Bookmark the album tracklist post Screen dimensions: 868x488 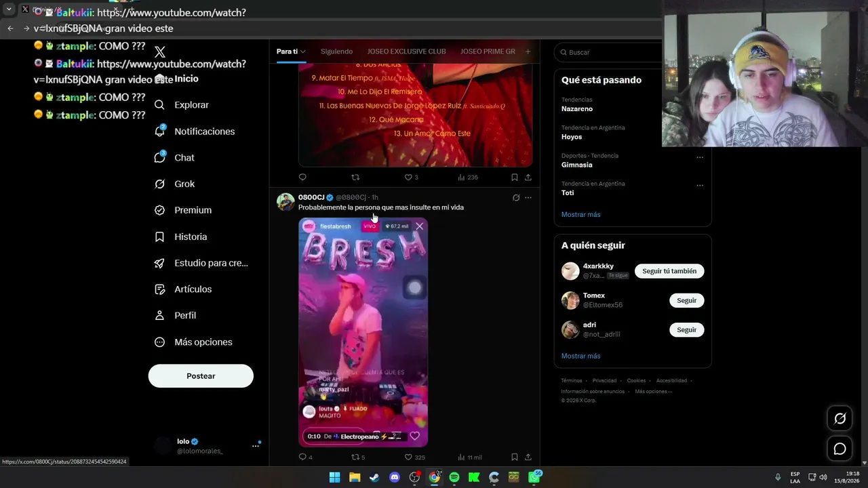(515, 178)
